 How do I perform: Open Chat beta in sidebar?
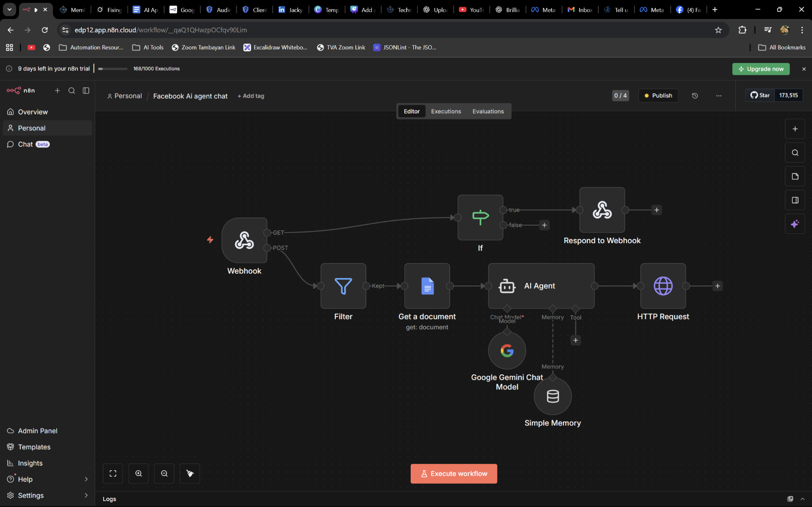point(47,144)
